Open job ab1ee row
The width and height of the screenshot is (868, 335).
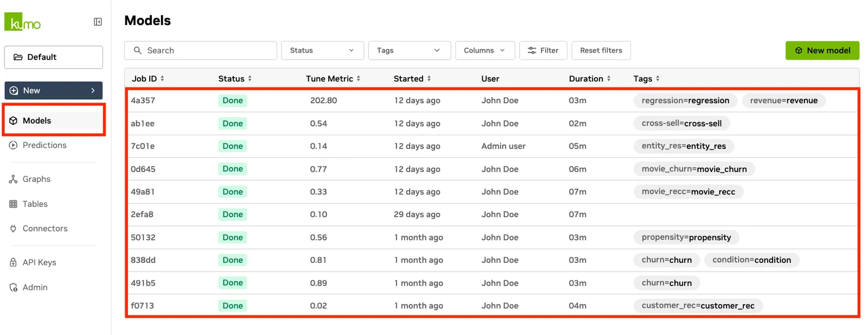(x=492, y=123)
